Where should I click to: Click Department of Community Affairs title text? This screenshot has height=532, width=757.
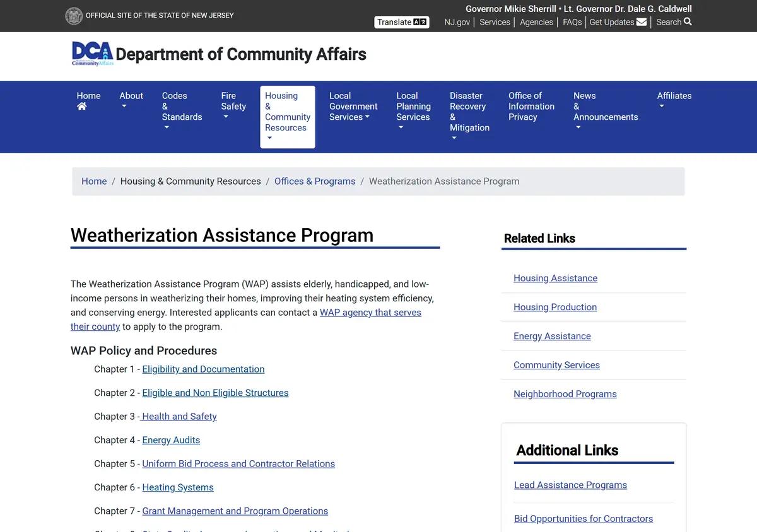(x=241, y=54)
